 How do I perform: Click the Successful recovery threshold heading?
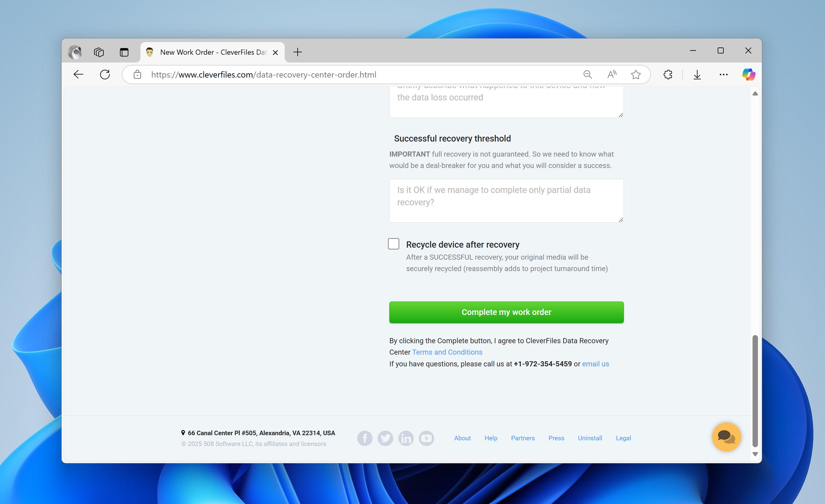pyautogui.click(x=452, y=139)
